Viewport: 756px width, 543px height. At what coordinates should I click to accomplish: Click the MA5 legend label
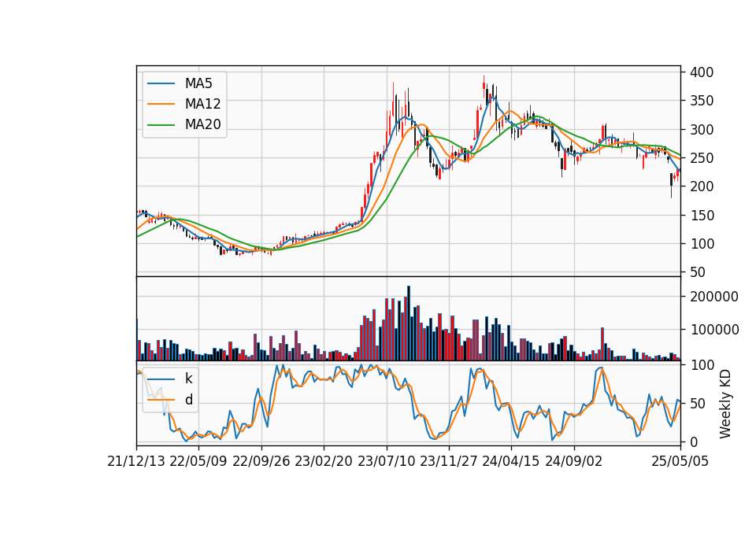click(198, 83)
